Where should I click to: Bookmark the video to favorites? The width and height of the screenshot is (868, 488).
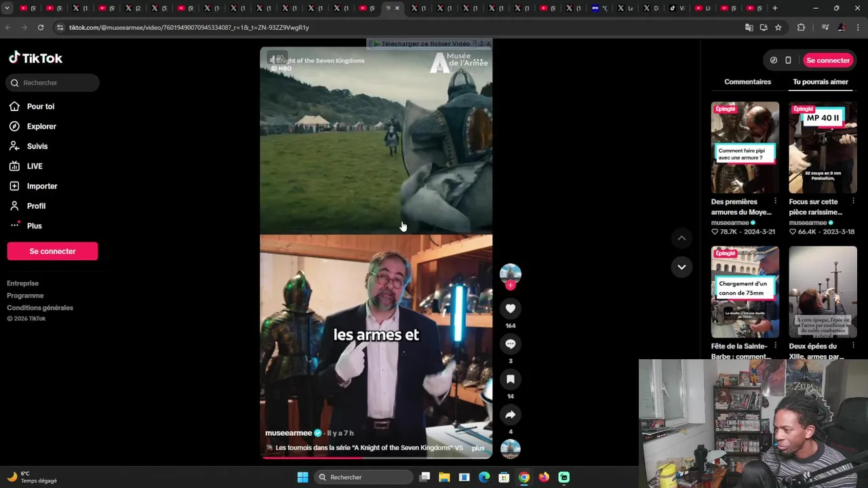point(511,379)
